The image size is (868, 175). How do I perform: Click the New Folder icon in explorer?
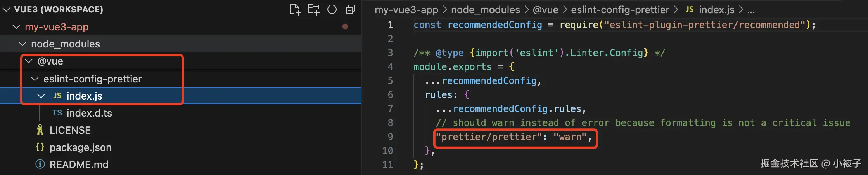point(313,9)
